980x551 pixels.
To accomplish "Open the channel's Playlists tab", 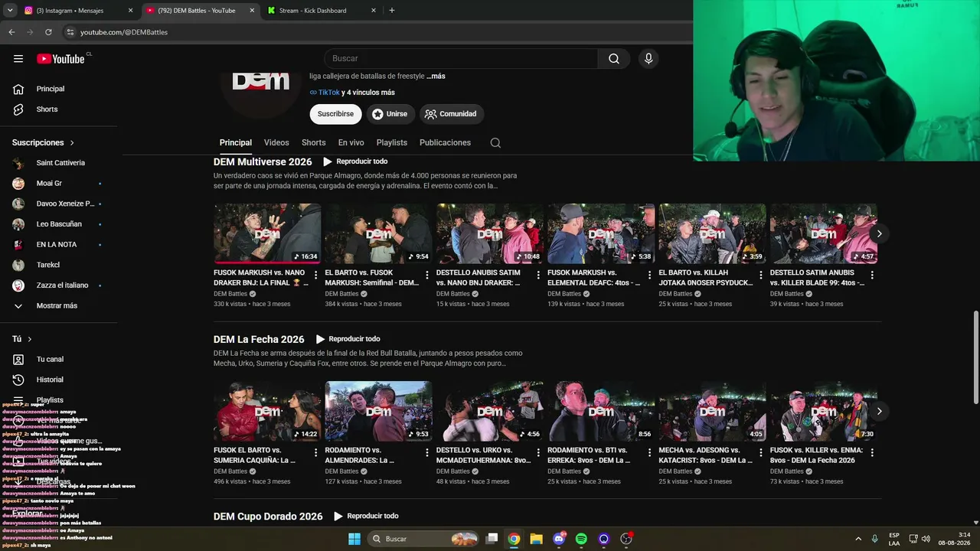I will [x=391, y=143].
